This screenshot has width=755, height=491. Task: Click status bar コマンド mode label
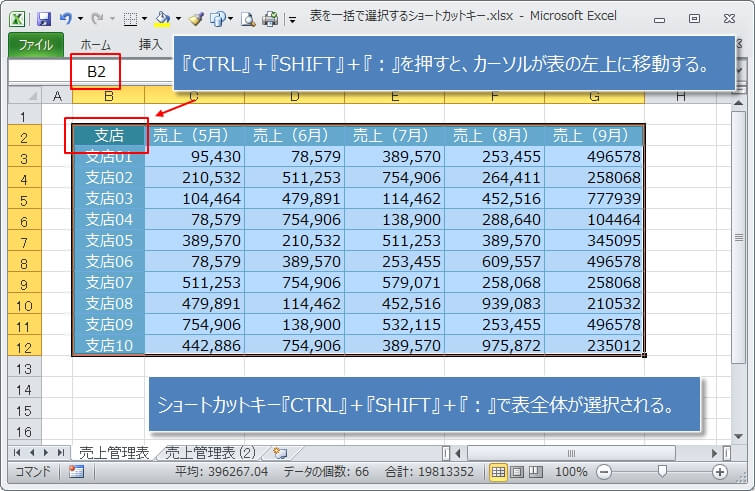pyautogui.click(x=33, y=472)
